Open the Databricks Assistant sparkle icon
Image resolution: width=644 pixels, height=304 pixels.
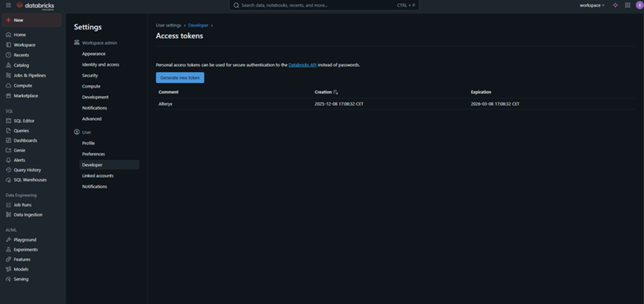click(x=615, y=5)
